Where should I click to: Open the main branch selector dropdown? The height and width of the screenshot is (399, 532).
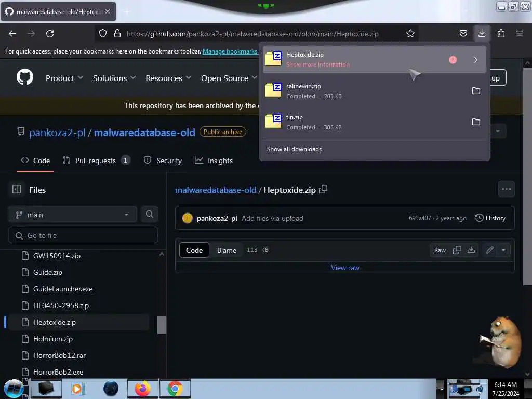(73, 215)
